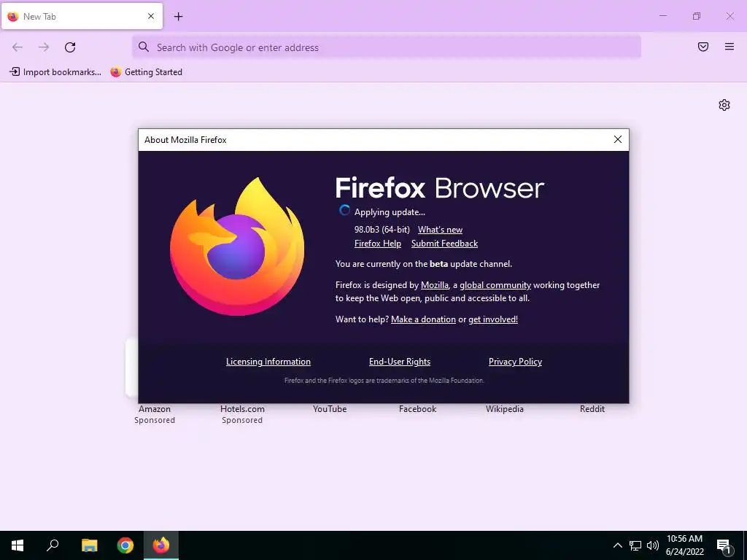Viewport: 747px width, 560px height.
Task: Open the Privacy Policy link
Action: (x=515, y=362)
